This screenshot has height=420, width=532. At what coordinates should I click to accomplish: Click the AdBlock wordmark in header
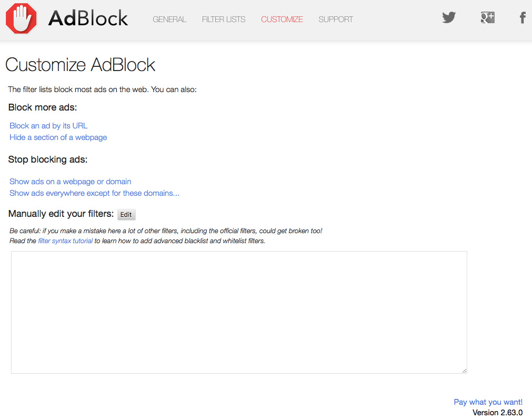coord(88,19)
